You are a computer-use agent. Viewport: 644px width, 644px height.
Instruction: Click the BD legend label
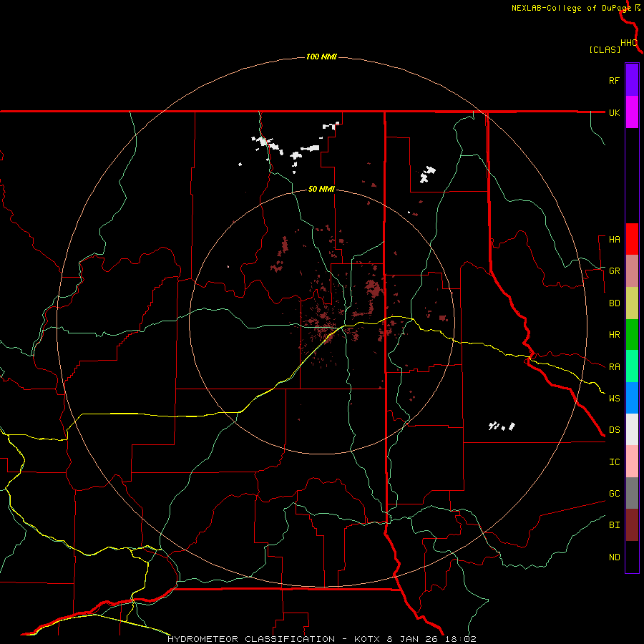[x=614, y=303]
